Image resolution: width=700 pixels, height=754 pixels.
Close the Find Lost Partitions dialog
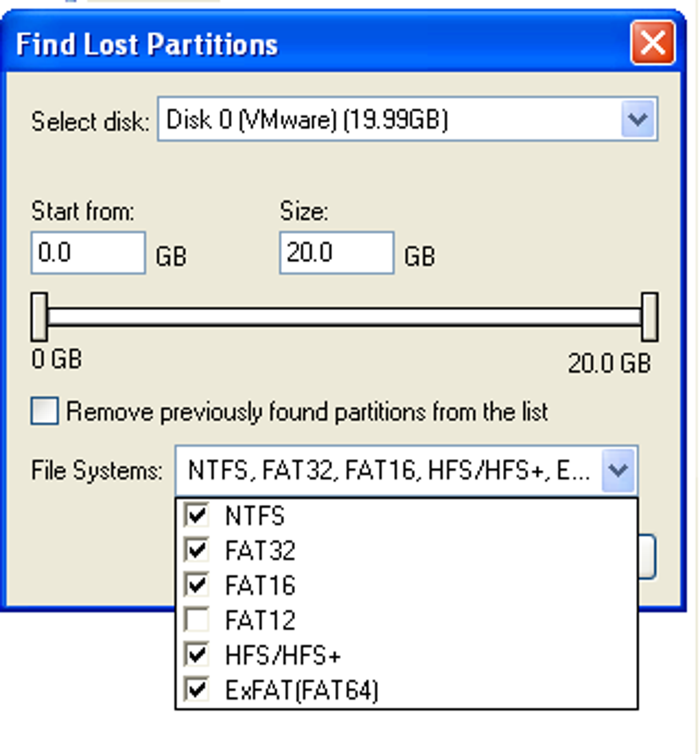(x=653, y=43)
